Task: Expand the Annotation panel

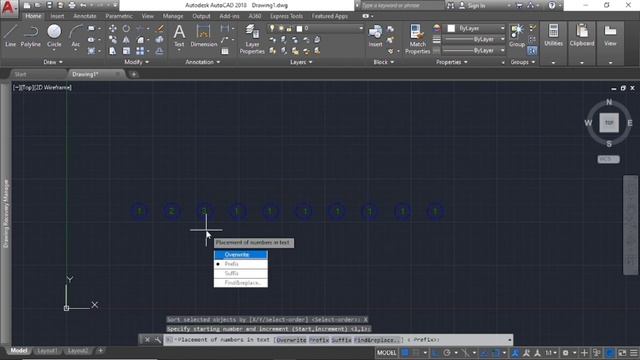Action: coord(203,62)
